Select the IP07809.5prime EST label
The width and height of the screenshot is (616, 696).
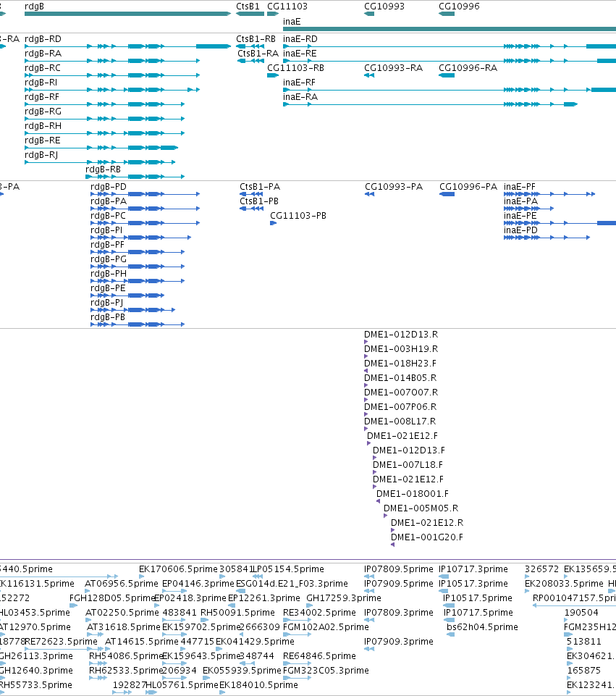click(x=399, y=569)
